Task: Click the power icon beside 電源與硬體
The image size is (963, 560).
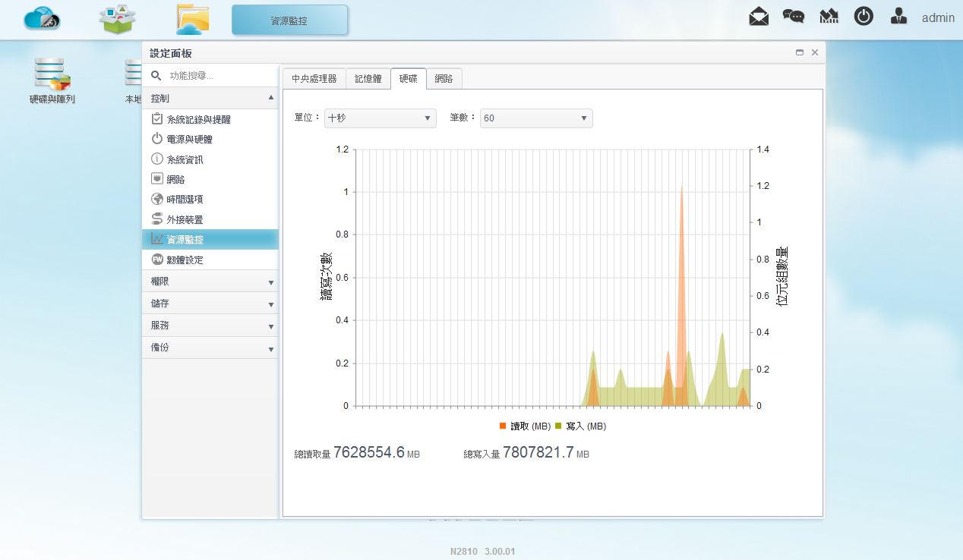Action: click(157, 139)
